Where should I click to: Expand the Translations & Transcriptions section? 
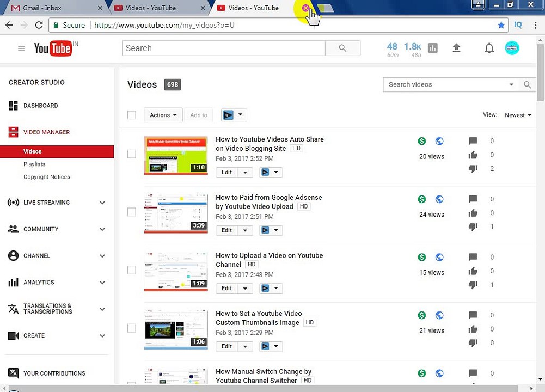(102, 309)
